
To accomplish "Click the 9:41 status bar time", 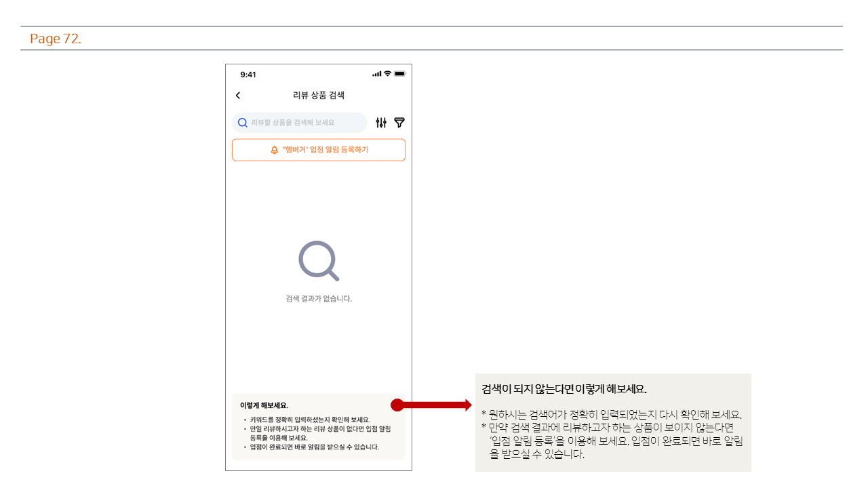I will tap(248, 75).
